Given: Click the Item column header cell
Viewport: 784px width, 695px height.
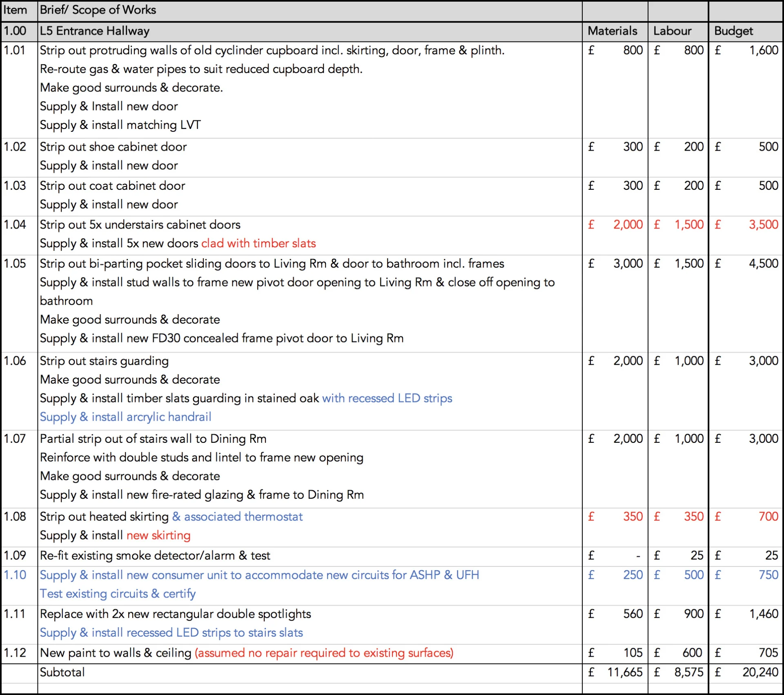Looking at the screenshot, I should click(15, 10).
